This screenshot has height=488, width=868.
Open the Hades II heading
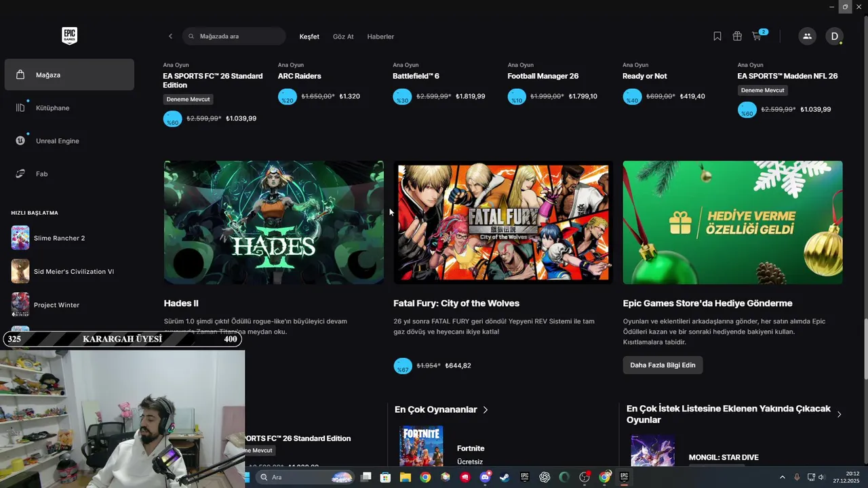pos(181,303)
